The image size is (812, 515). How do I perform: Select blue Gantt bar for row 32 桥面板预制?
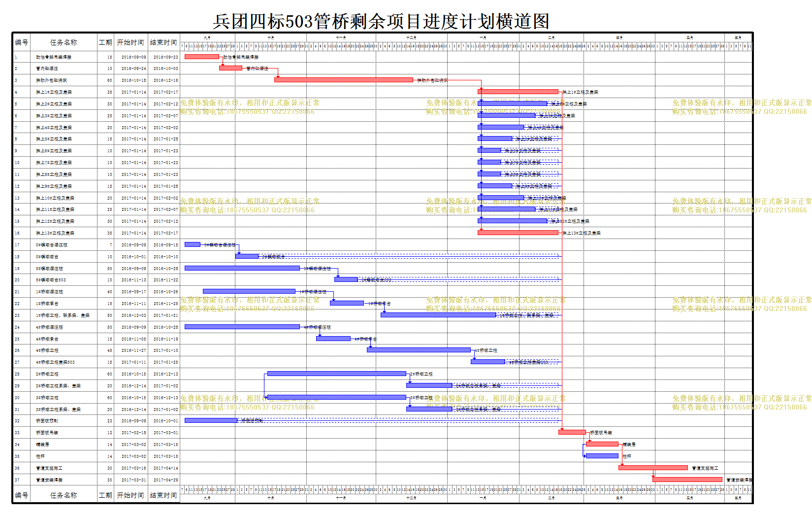click(x=211, y=420)
